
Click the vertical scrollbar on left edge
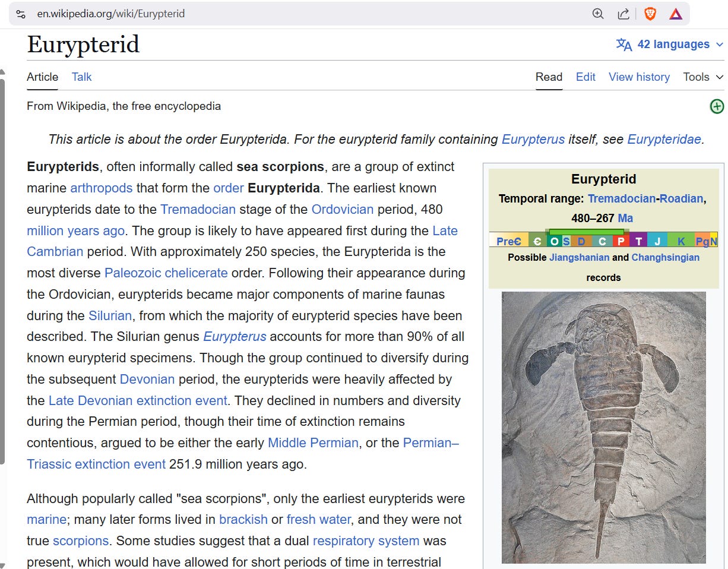[x=2, y=270]
